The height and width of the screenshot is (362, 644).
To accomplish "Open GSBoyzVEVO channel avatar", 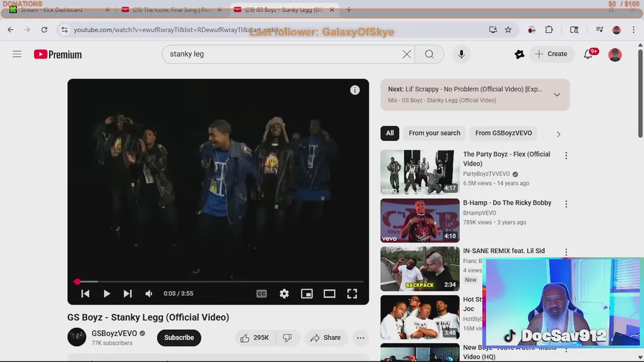I will coord(77,337).
